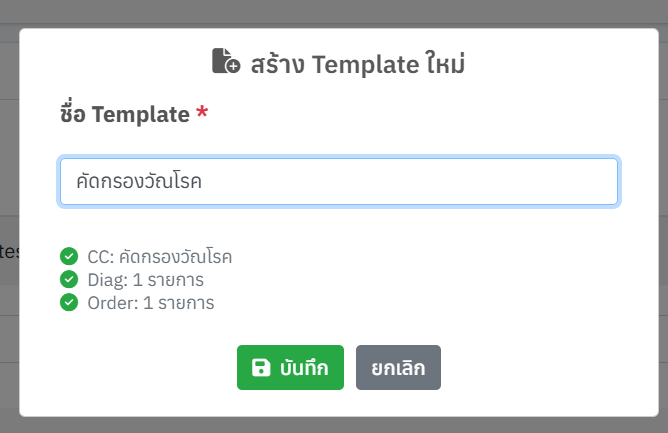This screenshot has height=433, width=668.
Task: Click the green check icon beside Order
Action: tap(69, 302)
